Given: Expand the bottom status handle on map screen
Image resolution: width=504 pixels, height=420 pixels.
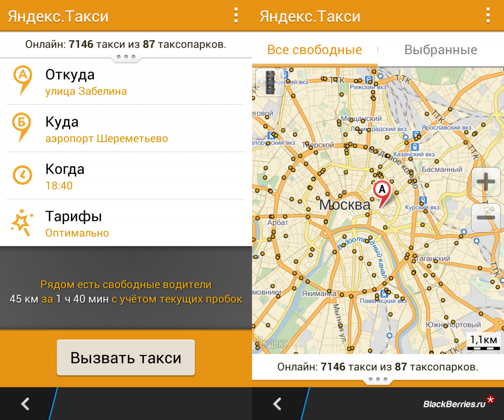Looking at the screenshot, I should click(x=378, y=380).
